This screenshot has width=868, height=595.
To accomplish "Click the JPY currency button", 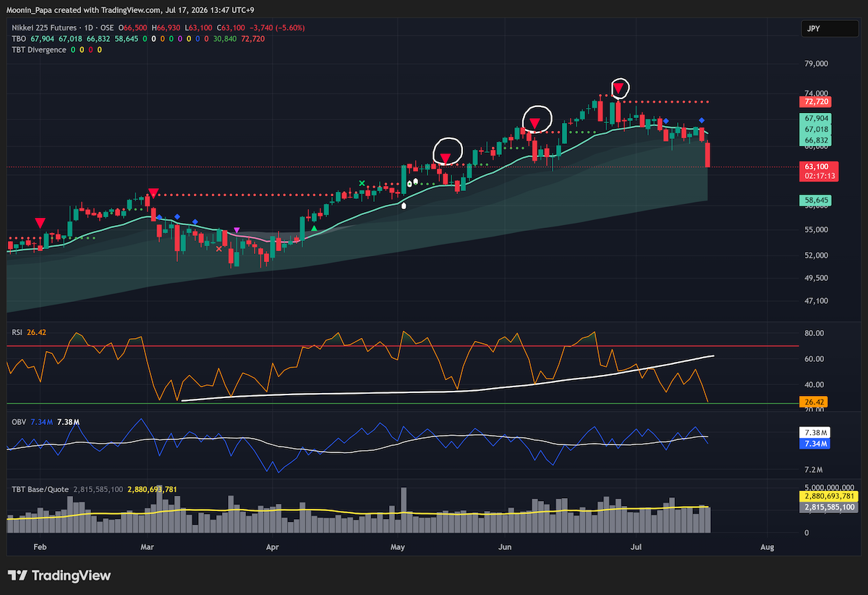I will pyautogui.click(x=830, y=30).
